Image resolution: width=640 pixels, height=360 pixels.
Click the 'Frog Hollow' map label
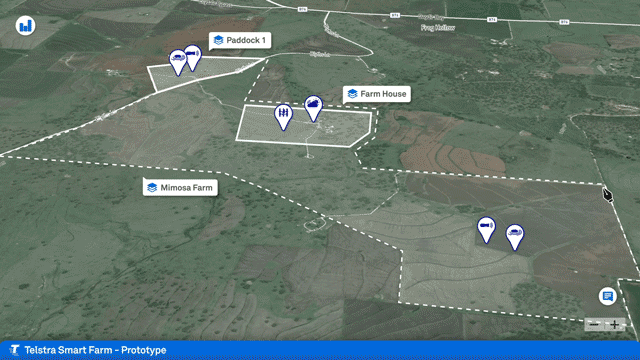tap(438, 28)
